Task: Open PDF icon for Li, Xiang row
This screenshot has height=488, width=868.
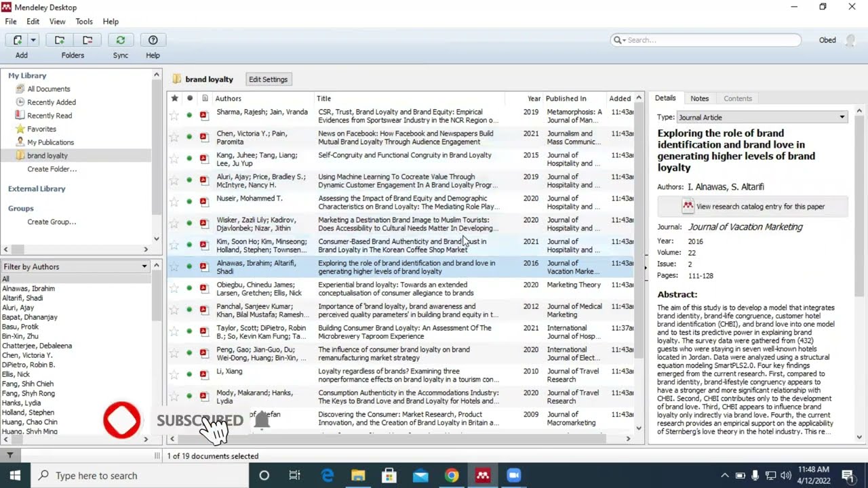Action: pos(204,375)
